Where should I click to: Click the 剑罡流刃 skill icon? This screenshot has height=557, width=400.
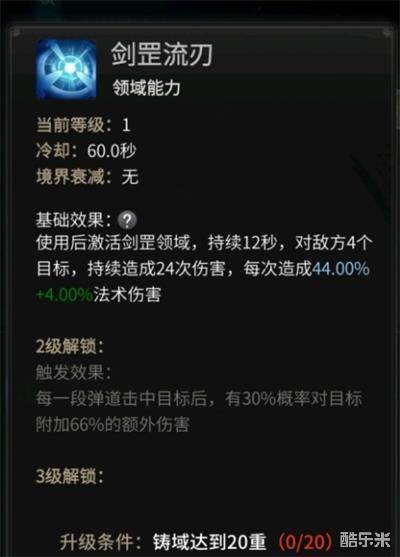tap(66, 69)
